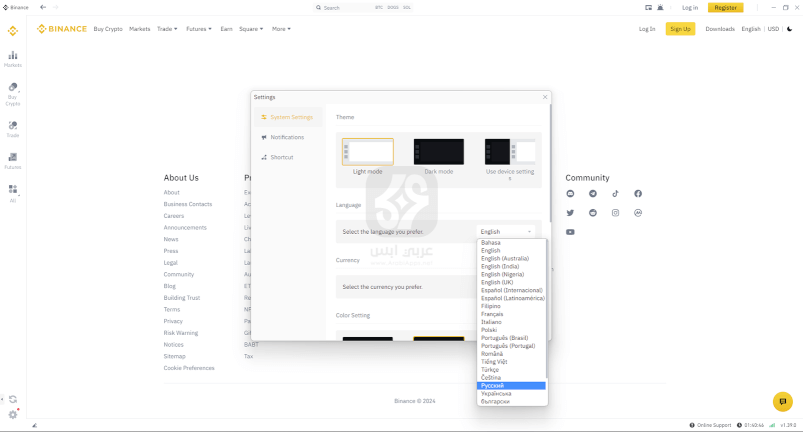The height and width of the screenshot is (432, 803).
Task: Choose Français from language list
Action: (x=511, y=314)
